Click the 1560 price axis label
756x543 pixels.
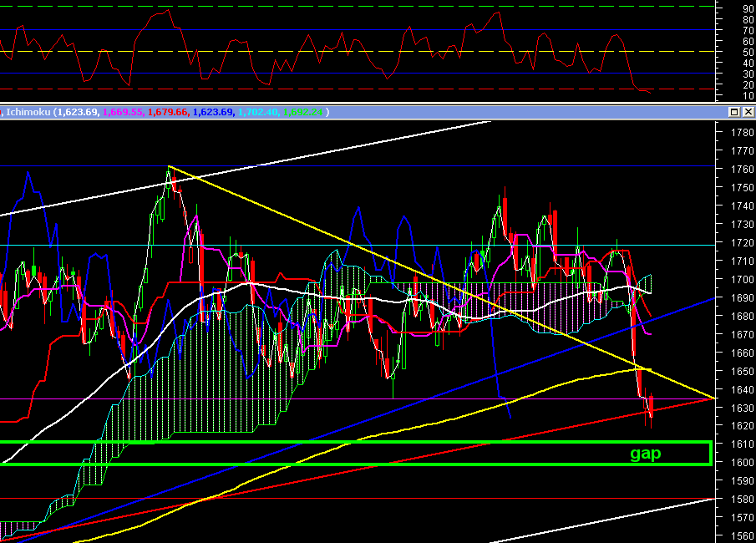pyautogui.click(x=743, y=535)
